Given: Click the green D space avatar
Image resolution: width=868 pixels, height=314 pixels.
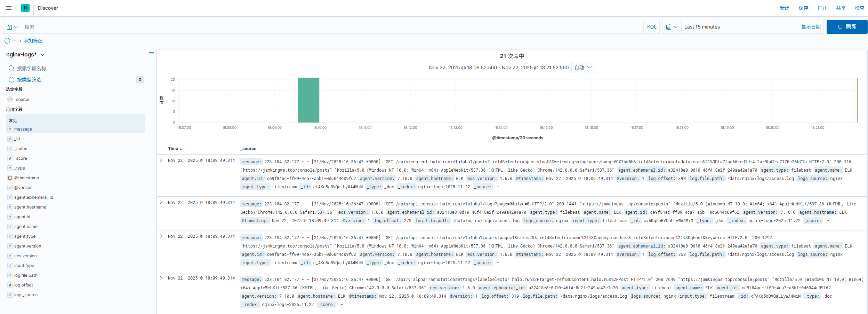Looking at the screenshot, I should (x=25, y=8).
